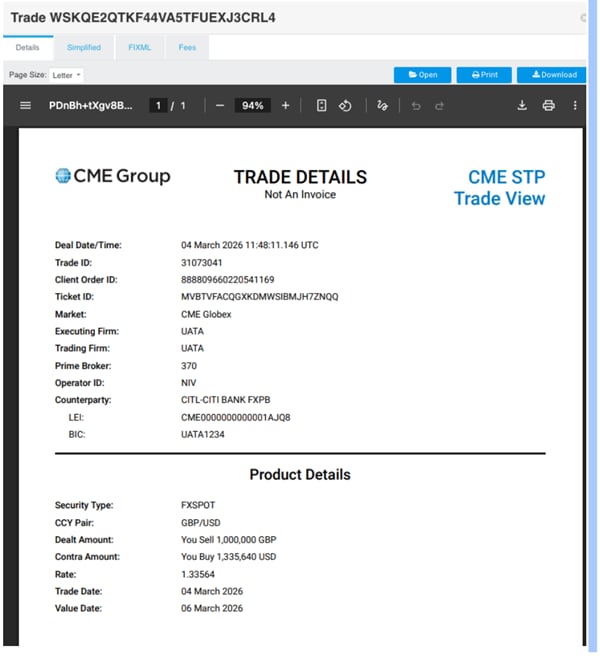The height and width of the screenshot is (656, 600).
Task: Switch to the Simplified tab
Action: [84, 48]
